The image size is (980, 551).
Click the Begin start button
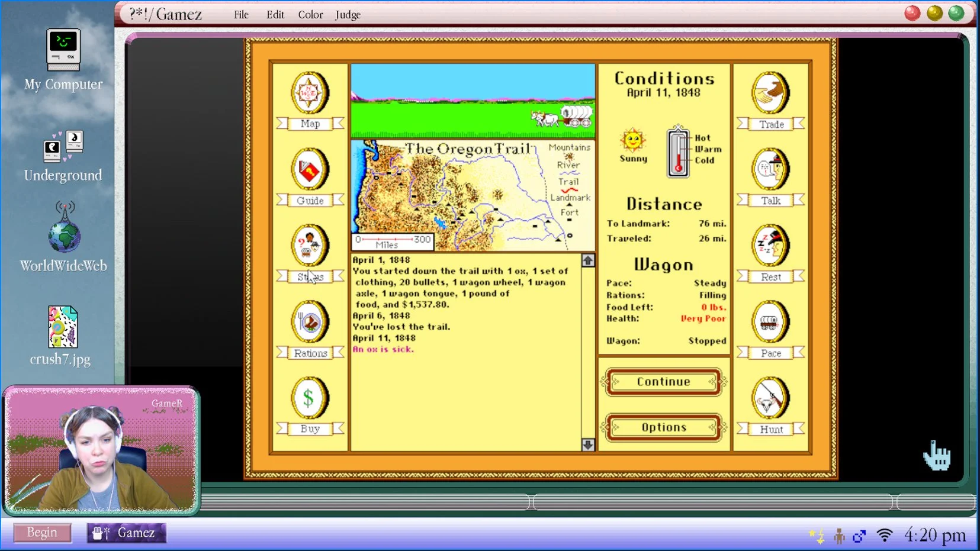coord(41,533)
